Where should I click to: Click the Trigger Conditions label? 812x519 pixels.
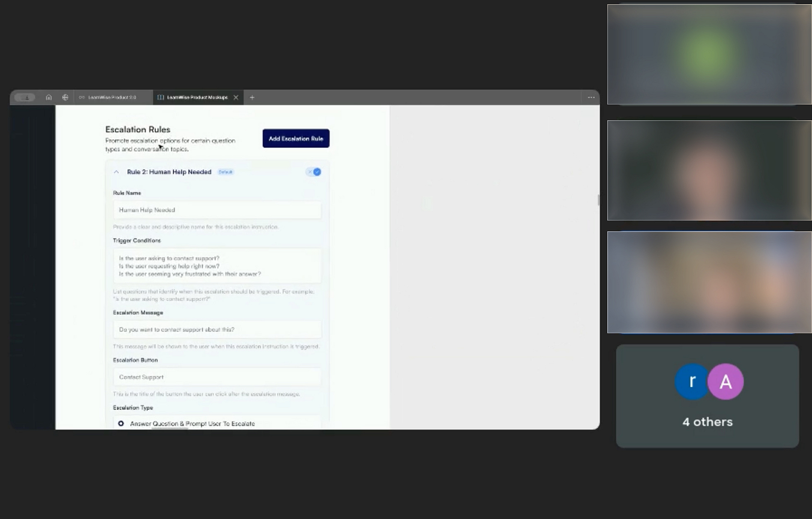coord(137,240)
